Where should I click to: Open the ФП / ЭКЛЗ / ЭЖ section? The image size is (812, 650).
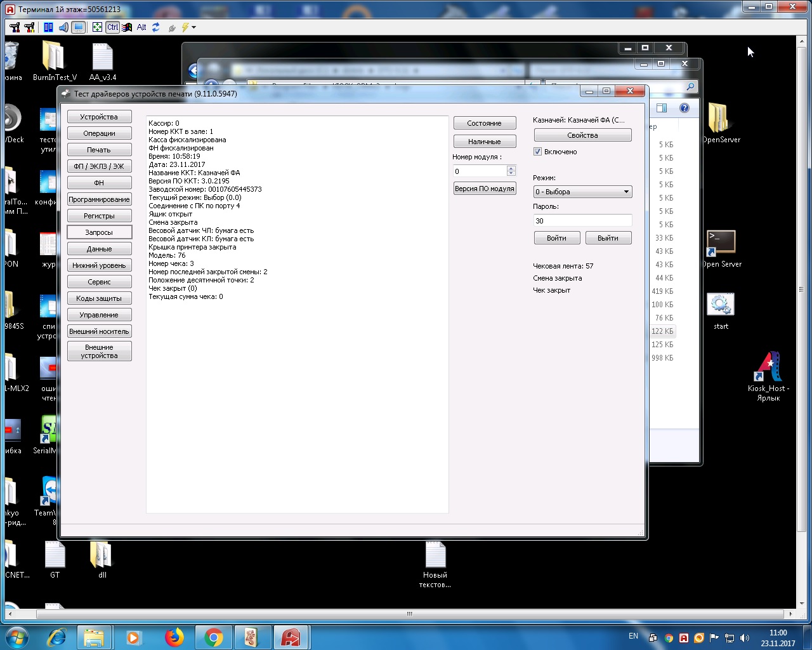point(99,166)
